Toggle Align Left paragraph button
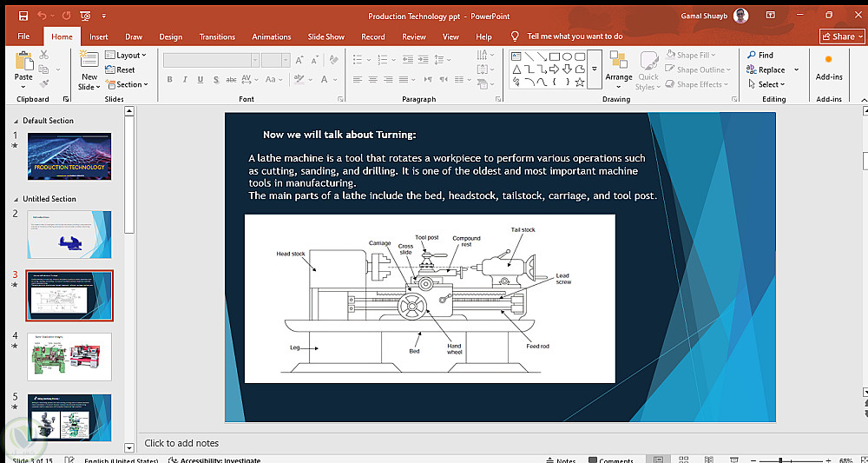This screenshot has height=463, width=868. click(x=357, y=80)
